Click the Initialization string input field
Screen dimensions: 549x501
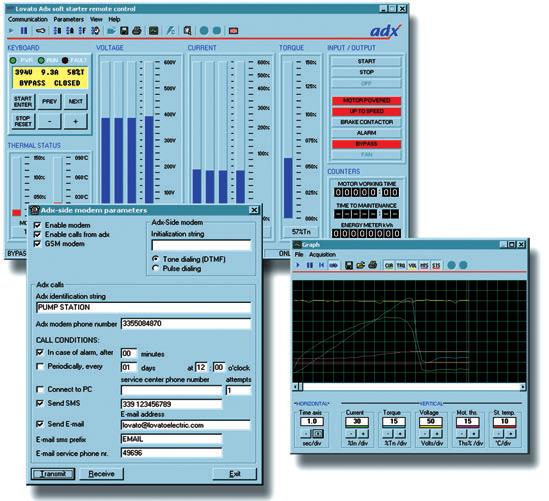[x=201, y=245]
